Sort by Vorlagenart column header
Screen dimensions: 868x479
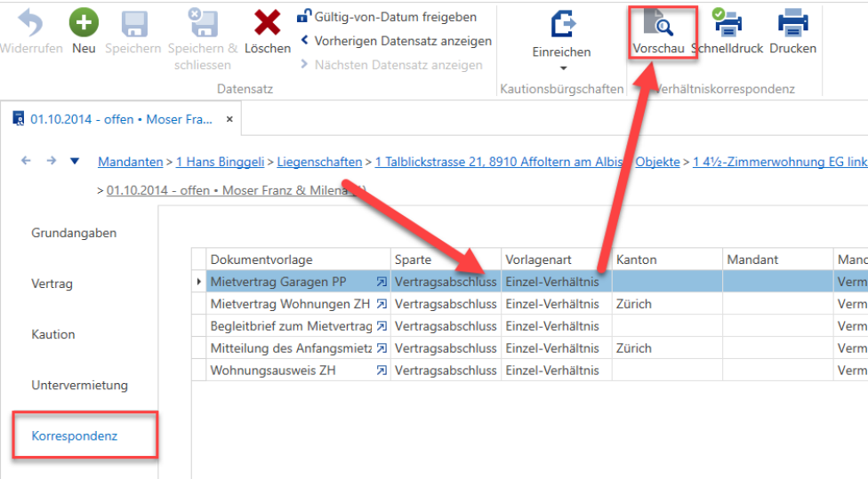click(x=557, y=259)
